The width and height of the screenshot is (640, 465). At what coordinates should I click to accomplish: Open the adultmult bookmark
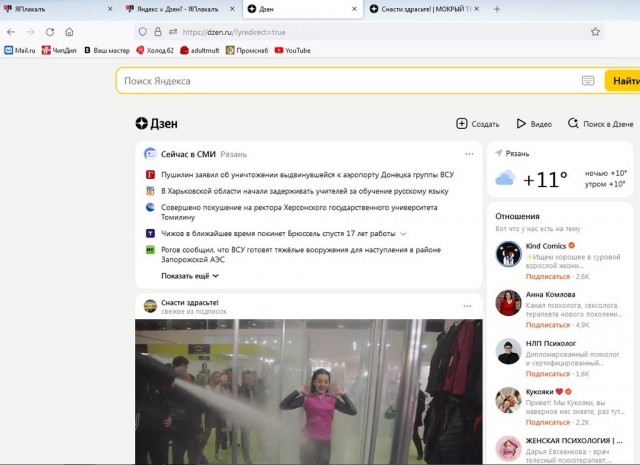(x=200, y=50)
